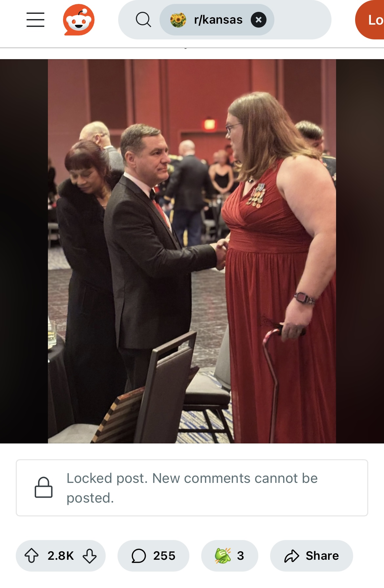The width and height of the screenshot is (384, 588).
Task: Open the post photo full view
Action: (192, 251)
